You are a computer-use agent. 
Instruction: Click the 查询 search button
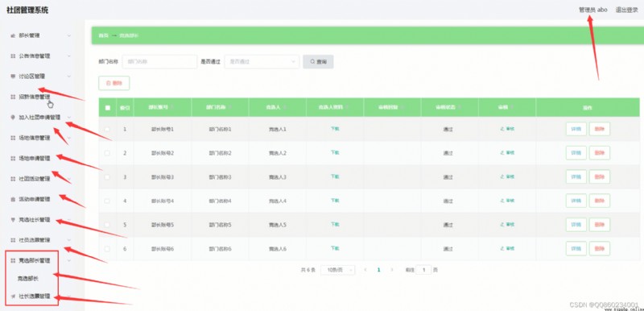coord(318,61)
